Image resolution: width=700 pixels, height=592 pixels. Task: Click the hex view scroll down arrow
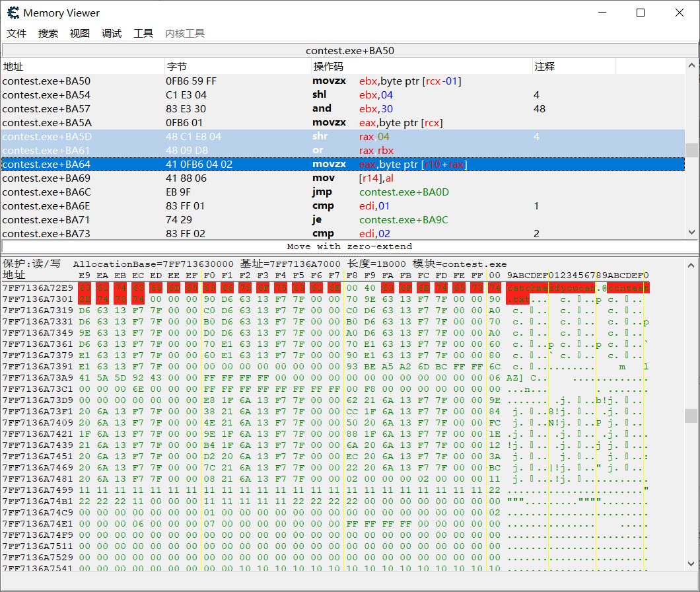pos(691,564)
